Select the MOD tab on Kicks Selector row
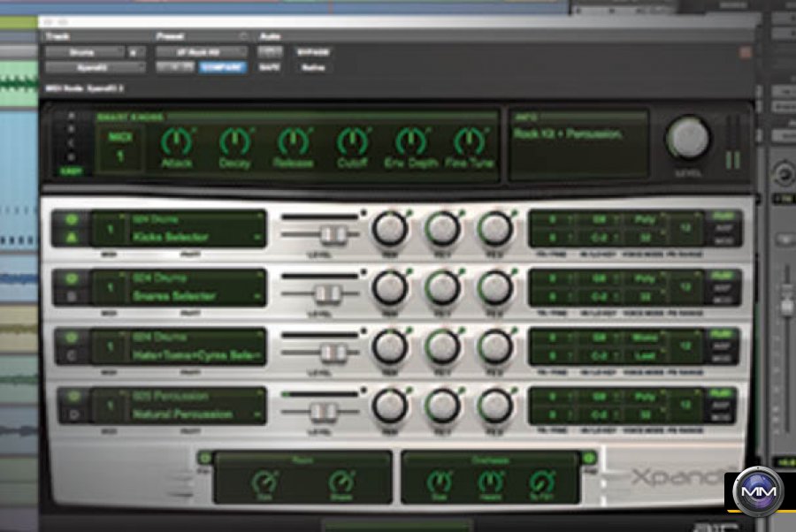 click(x=723, y=241)
